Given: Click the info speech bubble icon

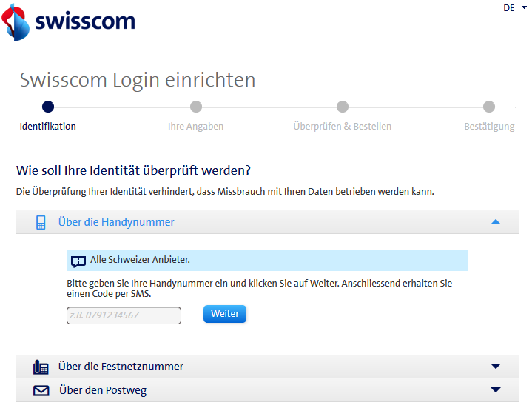Looking at the screenshot, I should pyautogui.click(x=78, y=261).
